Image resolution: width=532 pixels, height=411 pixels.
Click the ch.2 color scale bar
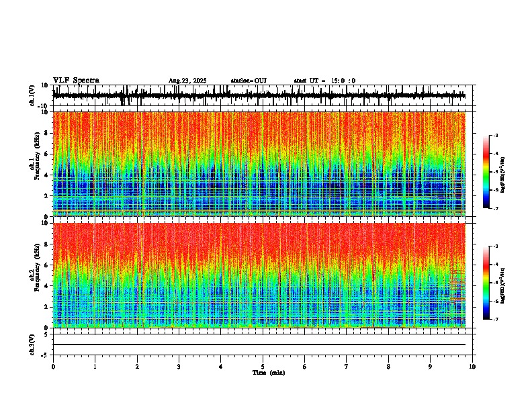pyautogui.click(x=486, y=283)
